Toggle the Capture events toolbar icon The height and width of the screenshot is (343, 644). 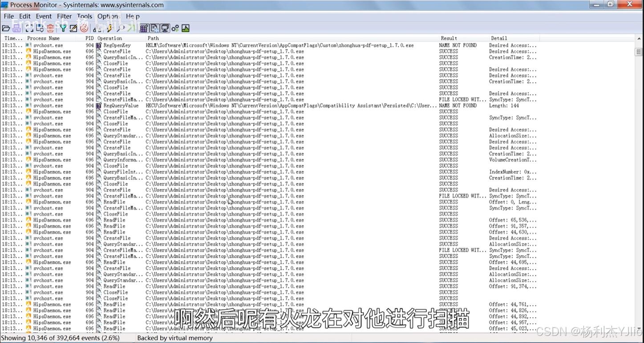[x=29, y=28]
